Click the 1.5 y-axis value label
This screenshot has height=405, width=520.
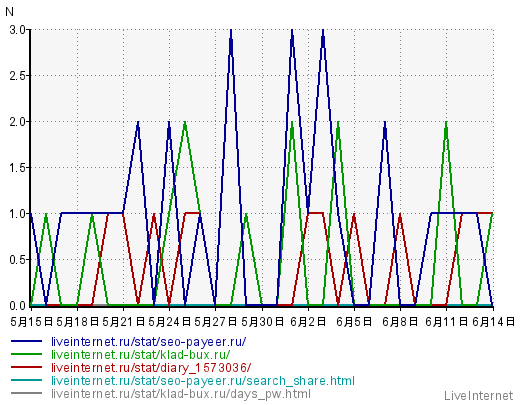tap(18, 168)
